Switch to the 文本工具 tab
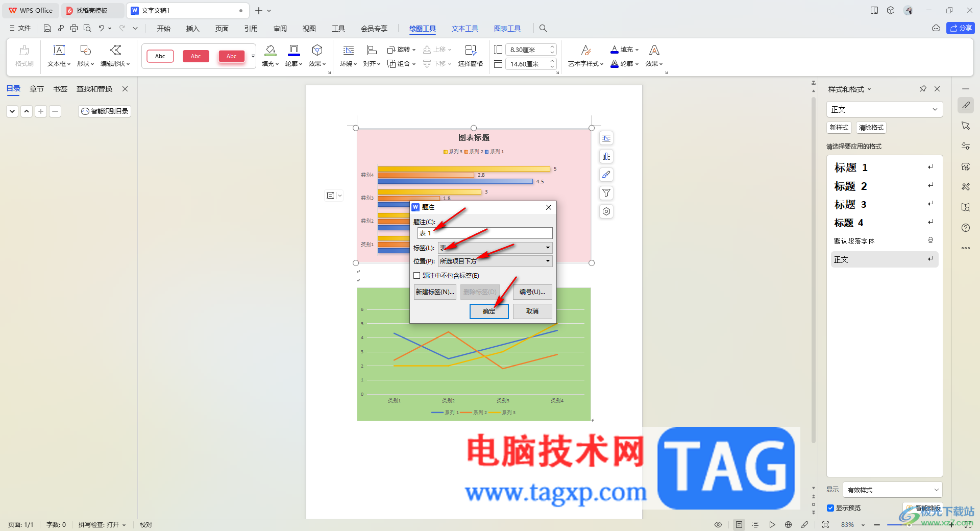This screenshot has height=531, width=980. pyautogui.click(x=465, y=29)
